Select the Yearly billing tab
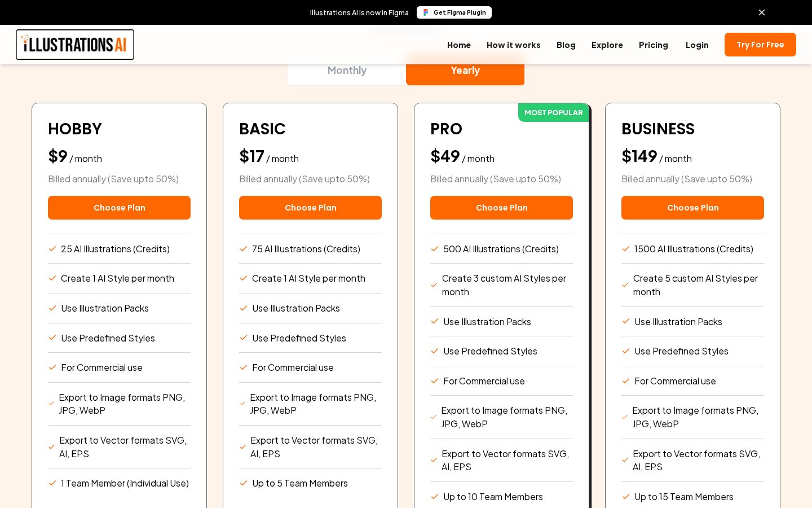The height and width of the screenshot is (508, 812). [465, 71]
